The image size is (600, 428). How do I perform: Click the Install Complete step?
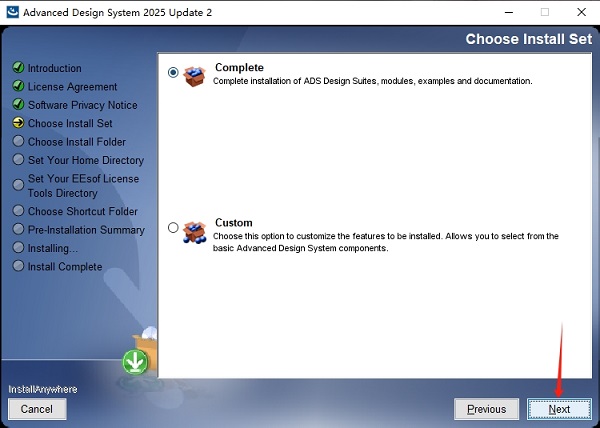(x=64, y=267)
